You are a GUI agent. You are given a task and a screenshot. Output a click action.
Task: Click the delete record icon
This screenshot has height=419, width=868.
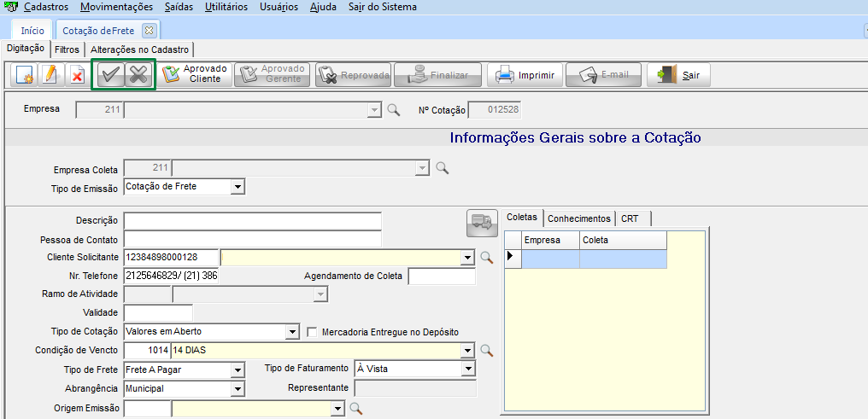pyautogui.click(x=76, y=75)
